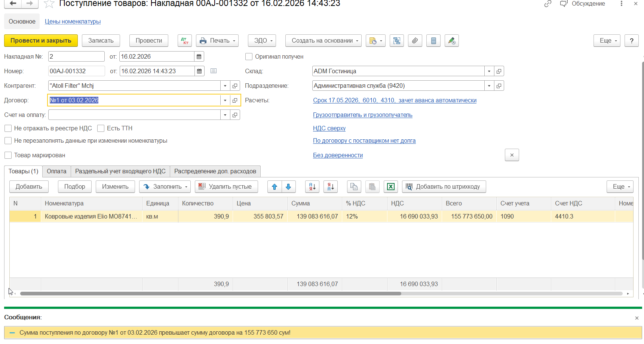Click the horizontal table scrollbar

pyautogui.click(x=211, y=294)
